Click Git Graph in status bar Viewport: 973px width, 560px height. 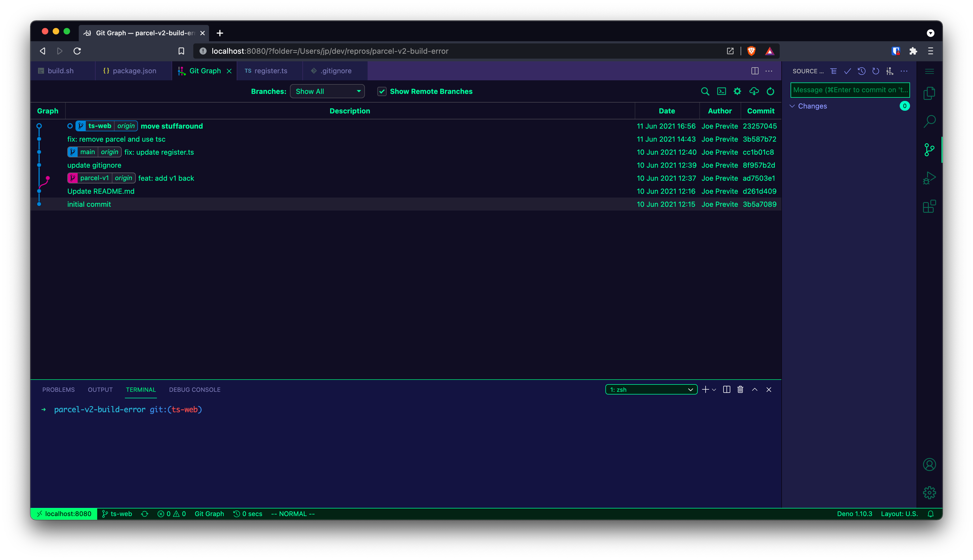click(209, 514)
